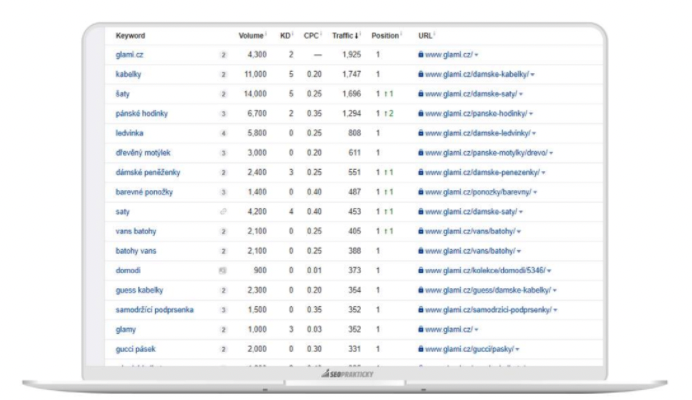Expand URL dropdown for samodrzici-podprsenky row
The width and height of the screenshot is (692, 400).
tap(555, 310)
